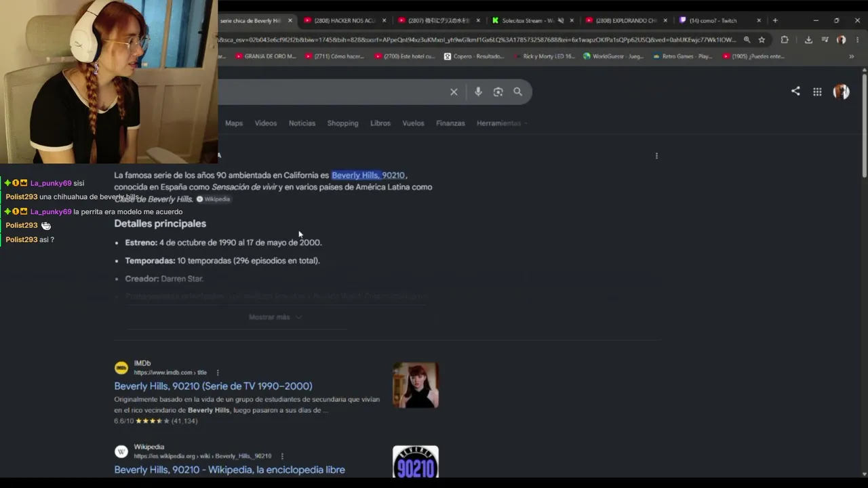Share the search results page
868x488 pixels.
tap(795, 91)
